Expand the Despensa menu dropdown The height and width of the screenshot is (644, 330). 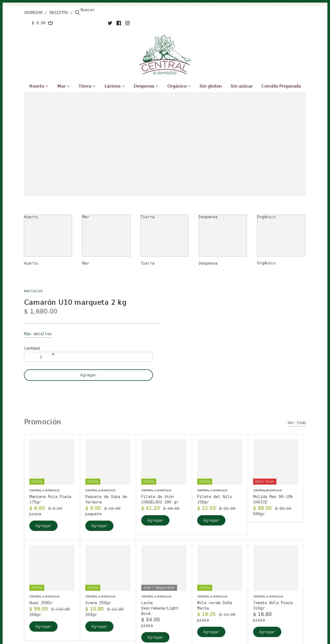pos(146,86)
